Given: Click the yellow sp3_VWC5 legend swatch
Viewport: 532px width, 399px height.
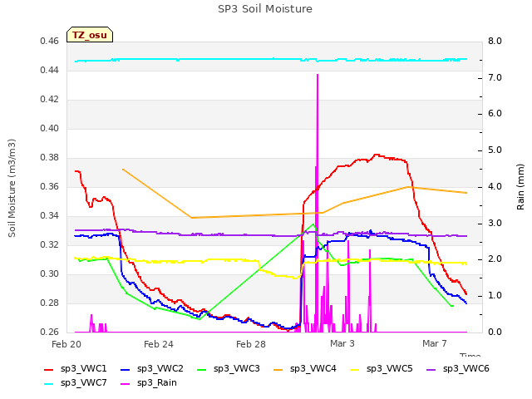Looking at the screenshot, I should pos(355,370).
